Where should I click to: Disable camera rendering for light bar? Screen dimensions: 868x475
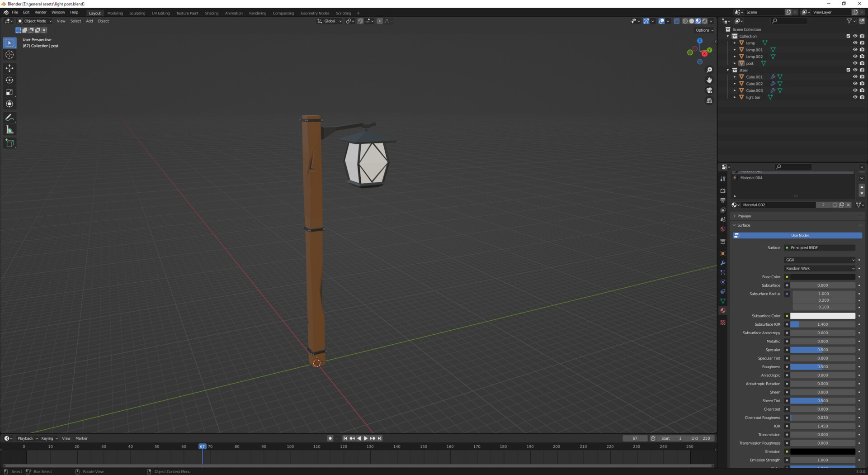tap(862, 97)
